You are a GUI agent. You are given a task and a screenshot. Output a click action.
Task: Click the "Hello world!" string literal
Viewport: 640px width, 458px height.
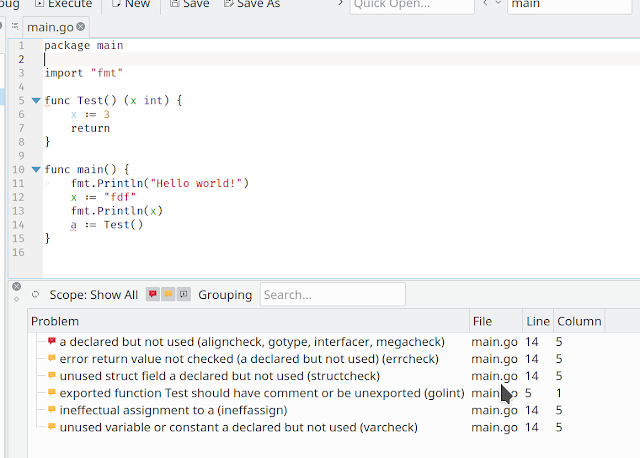(x=196, y=183)
